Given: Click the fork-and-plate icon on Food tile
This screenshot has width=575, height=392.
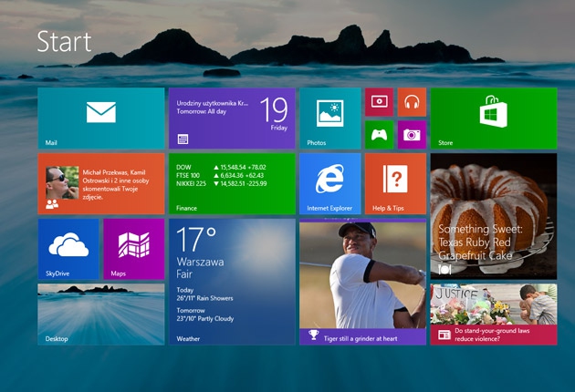Looking at the screenshot, I should [444, 269].
